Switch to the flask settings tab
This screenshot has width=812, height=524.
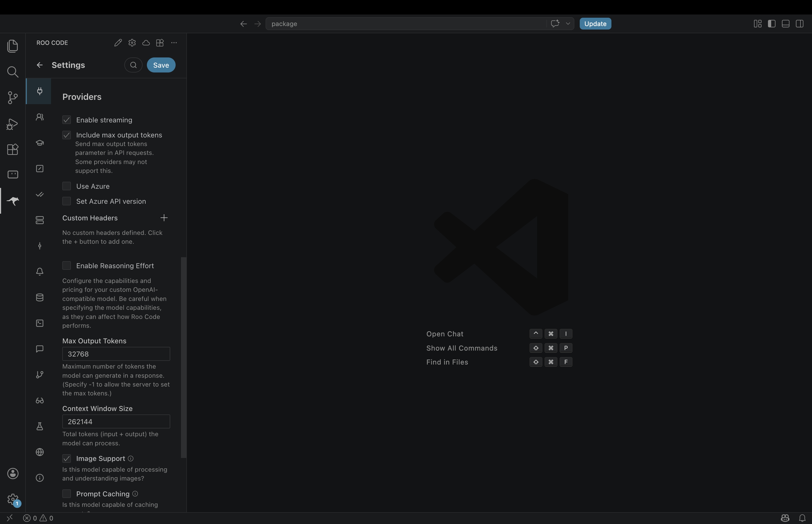pyautogui.click(x=40, y=426)
